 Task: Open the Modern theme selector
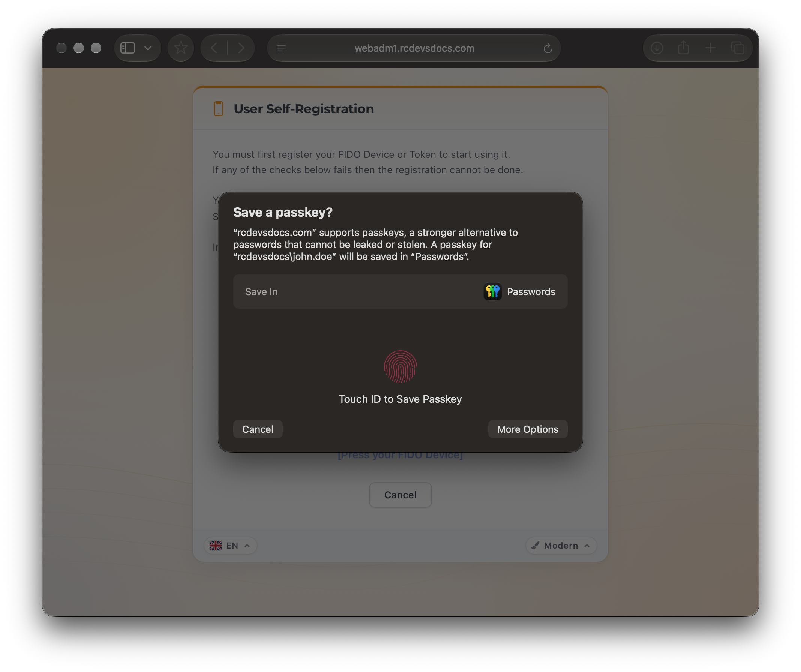pyautogui.click(x=561, y=546)
